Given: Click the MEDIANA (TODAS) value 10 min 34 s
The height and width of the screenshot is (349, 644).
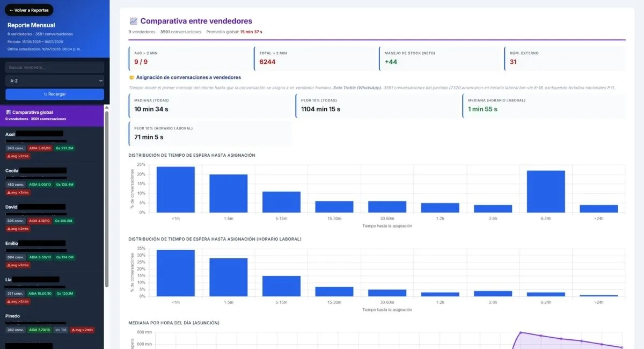Looking at the screenshot, I should (151, 109).
